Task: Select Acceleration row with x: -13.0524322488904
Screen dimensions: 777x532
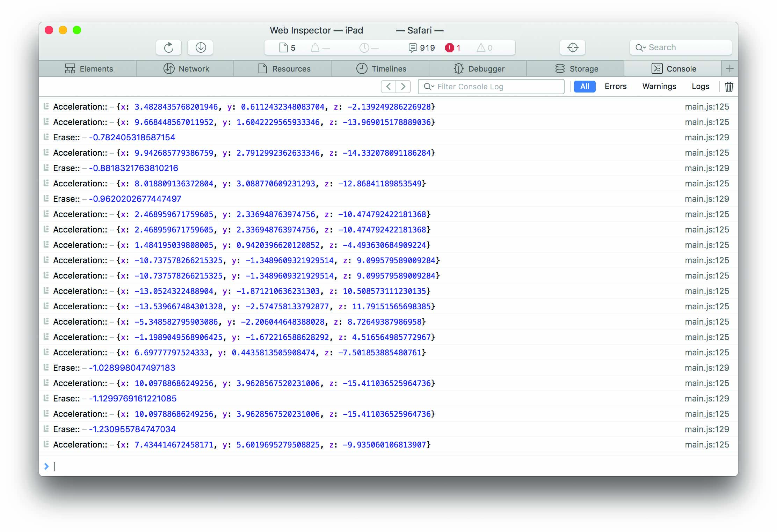Action: [388, 291]
